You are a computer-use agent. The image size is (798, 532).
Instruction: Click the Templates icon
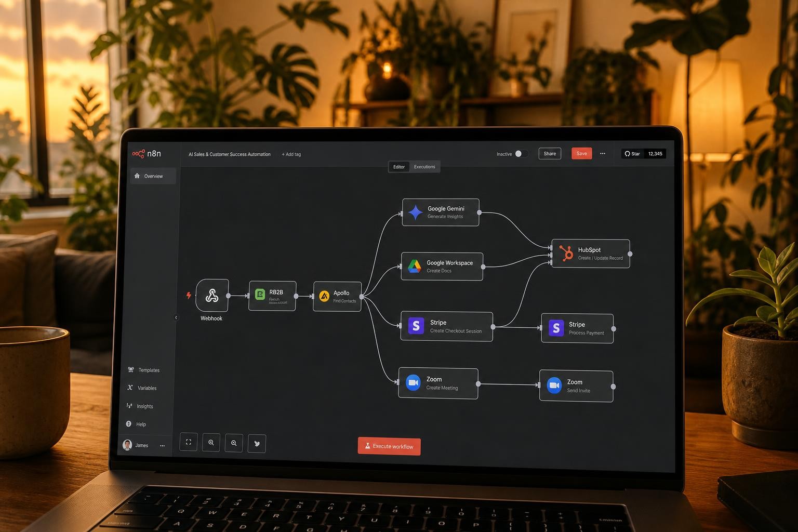point(131,370)
